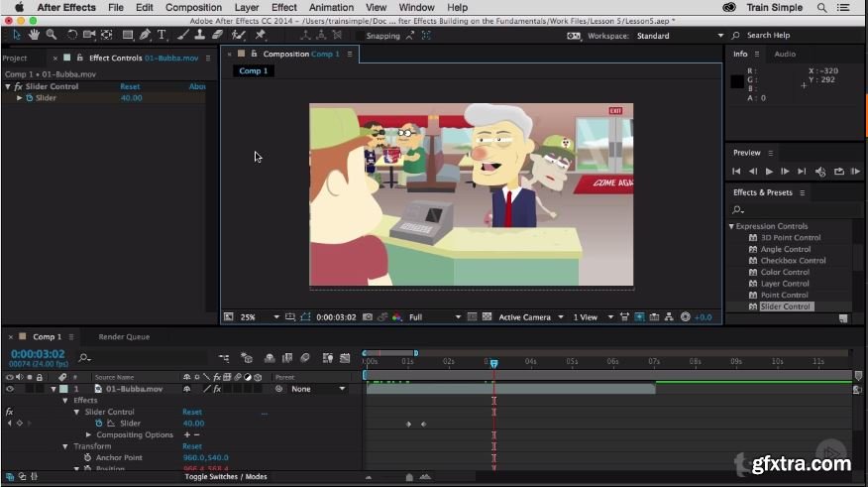Click the Slider value 40.00 in timeline
Image resolution: width=868 pixels, height=487 pixels.
click(193, 424)
